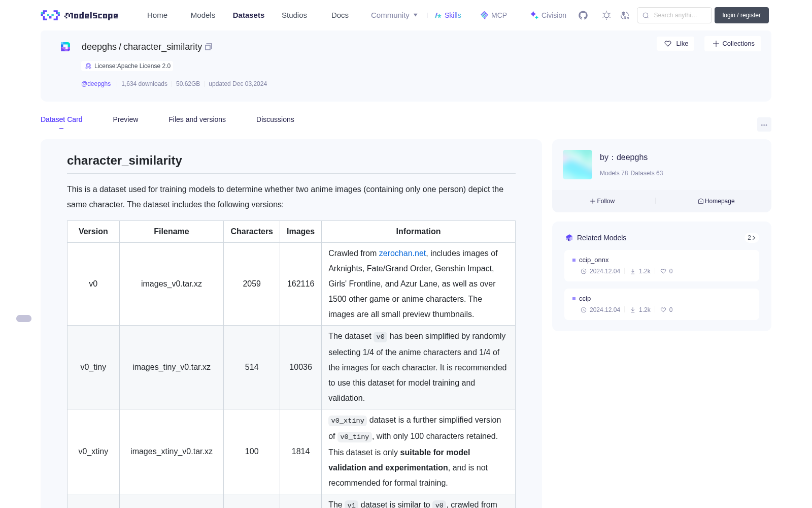The width and height of the screenshot is (812, 508).
Task: Open deepghs Homepage link
Action: pyautogui.click(x=716, y=201)
